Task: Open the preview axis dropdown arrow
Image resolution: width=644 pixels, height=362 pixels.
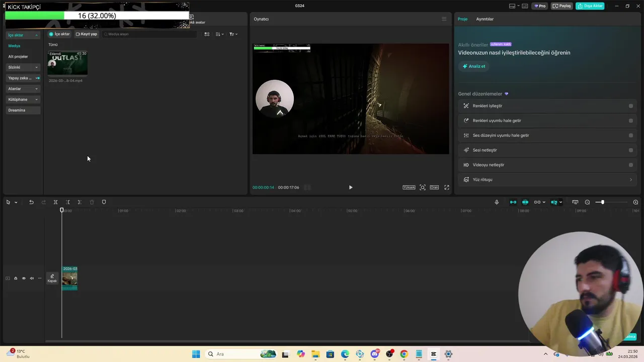Action: coord(561,202)
